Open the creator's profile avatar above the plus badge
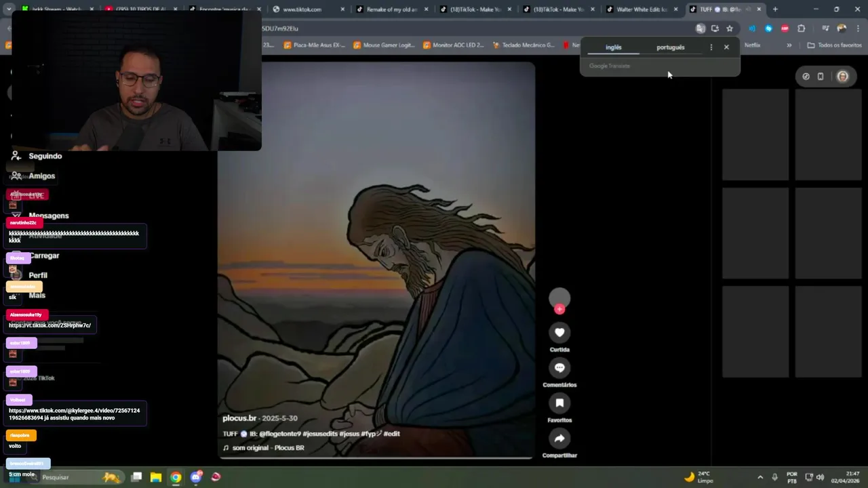 coord(559,298)
